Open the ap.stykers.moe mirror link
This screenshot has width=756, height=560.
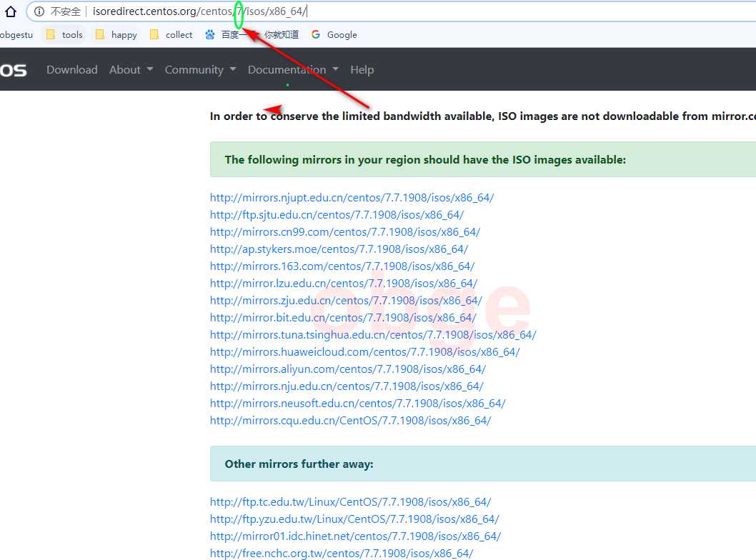point(339,249)
